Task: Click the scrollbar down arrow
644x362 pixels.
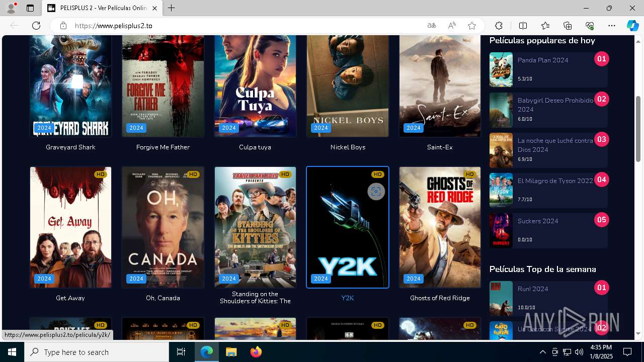Action: (x=638, y=333)
